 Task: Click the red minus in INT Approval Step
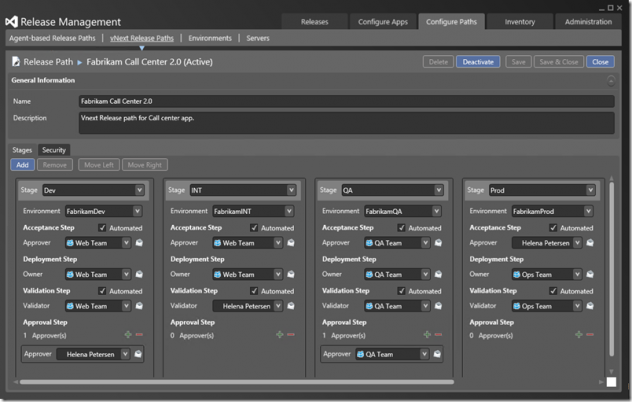coord(290,336)
